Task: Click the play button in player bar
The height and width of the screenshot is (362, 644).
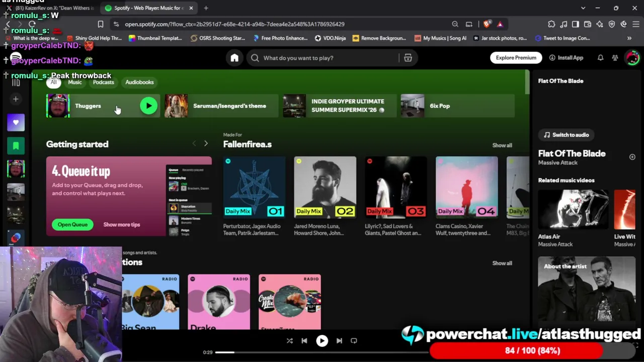Action: coord(322,341)
